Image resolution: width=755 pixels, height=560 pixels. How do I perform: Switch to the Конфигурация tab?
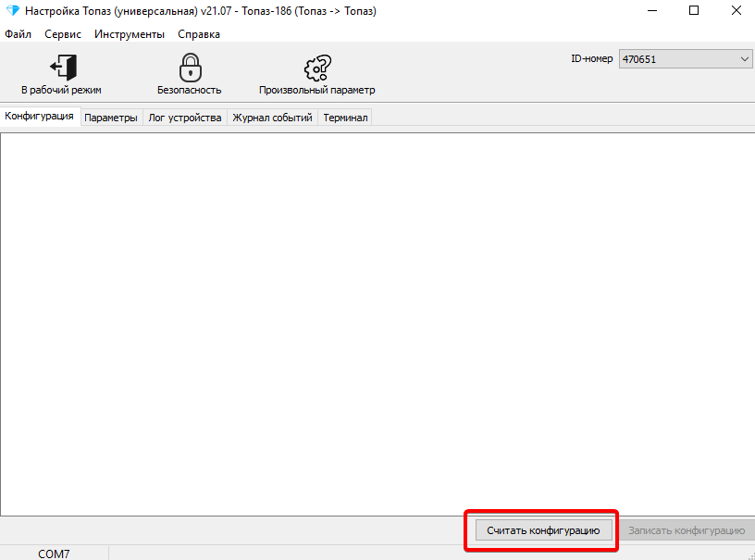pos(40,116)
